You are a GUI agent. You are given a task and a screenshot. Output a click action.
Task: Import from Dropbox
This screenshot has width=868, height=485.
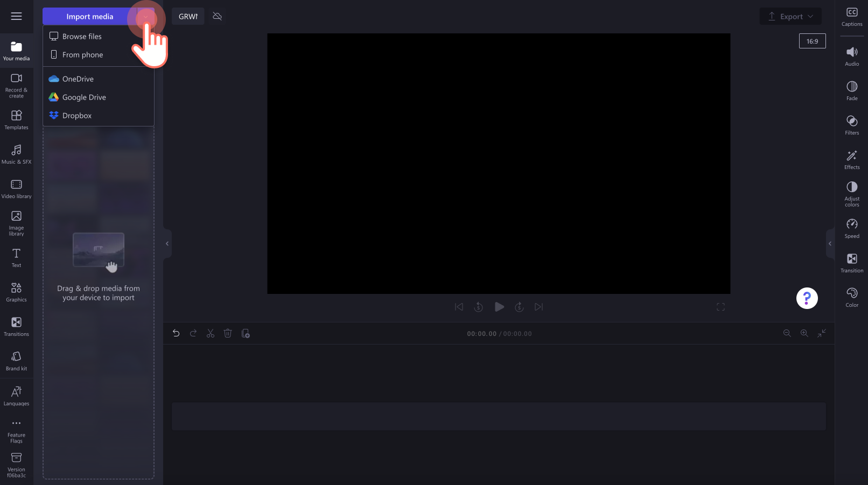click(x=99, y=115)
